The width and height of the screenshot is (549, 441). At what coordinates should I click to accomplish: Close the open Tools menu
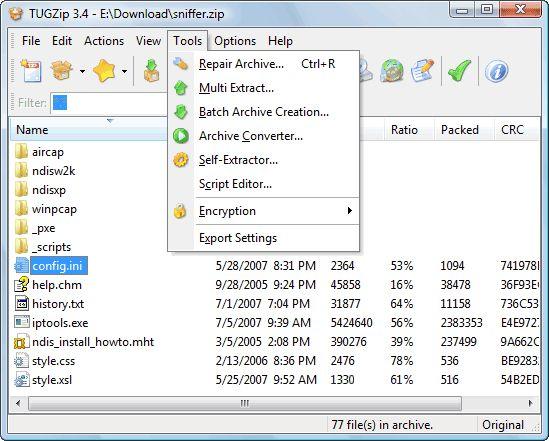tap(188, 41)
